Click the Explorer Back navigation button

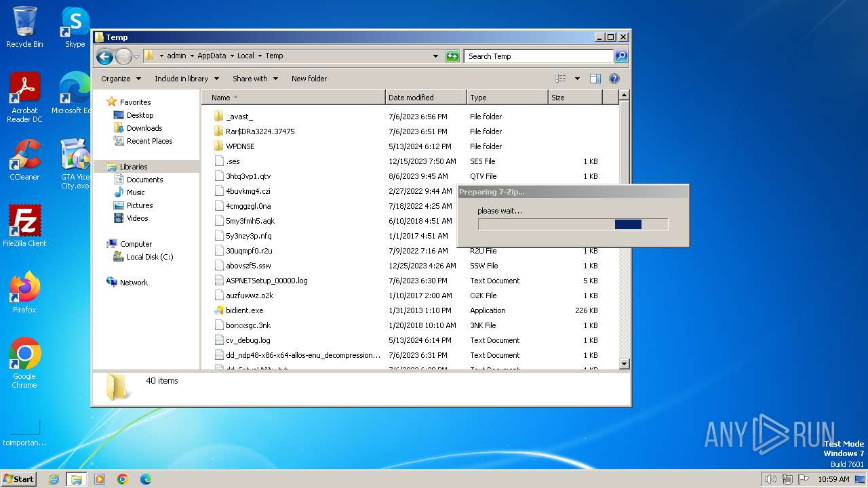(x=104, y=56)
